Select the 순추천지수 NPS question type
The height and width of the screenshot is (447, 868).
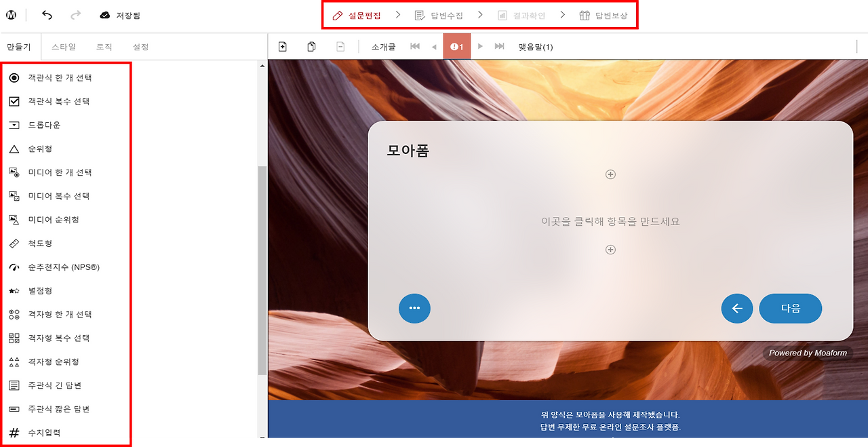[61, 267]
